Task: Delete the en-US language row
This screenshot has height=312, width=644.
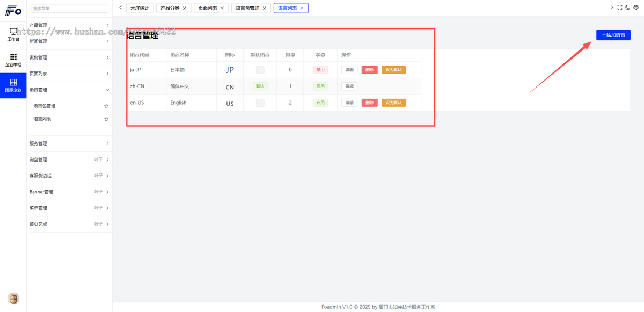Action: pyautogui.click(x=370, y=103)
